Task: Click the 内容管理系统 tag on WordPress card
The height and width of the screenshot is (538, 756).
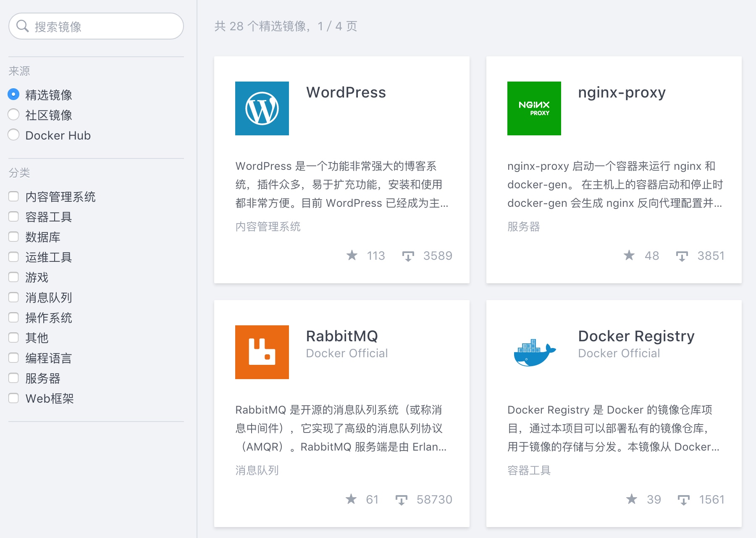Action: tap(268, 227)
